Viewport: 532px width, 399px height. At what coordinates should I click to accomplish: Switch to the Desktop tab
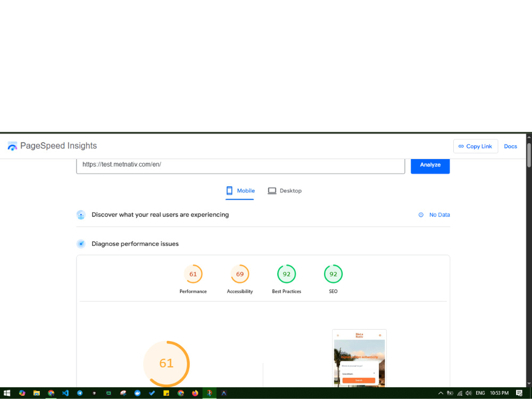(285, 190)
